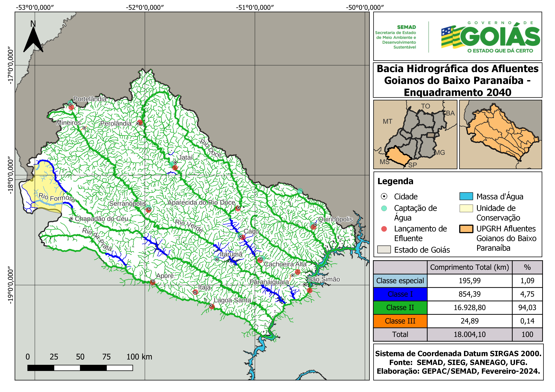Image resolution: width=555 pixels, height=392 pixels.
Task: Click the Itarumã city label
Action: [x=231, y=254]
